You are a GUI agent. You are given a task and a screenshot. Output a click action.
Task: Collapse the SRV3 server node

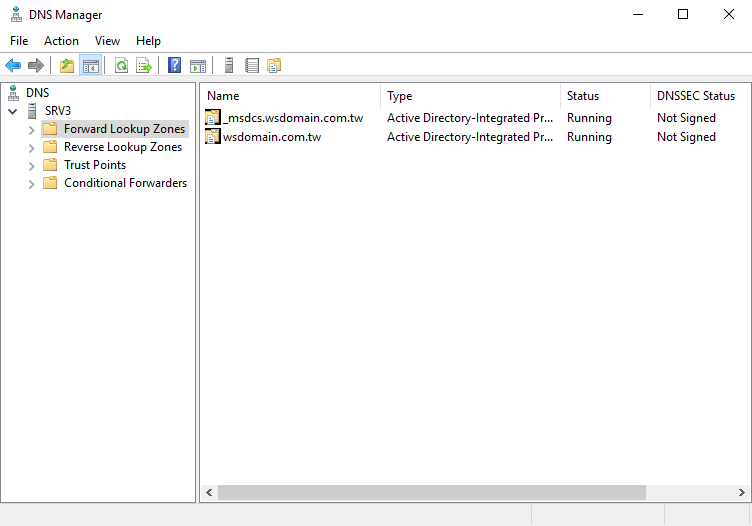coord(13,111)
